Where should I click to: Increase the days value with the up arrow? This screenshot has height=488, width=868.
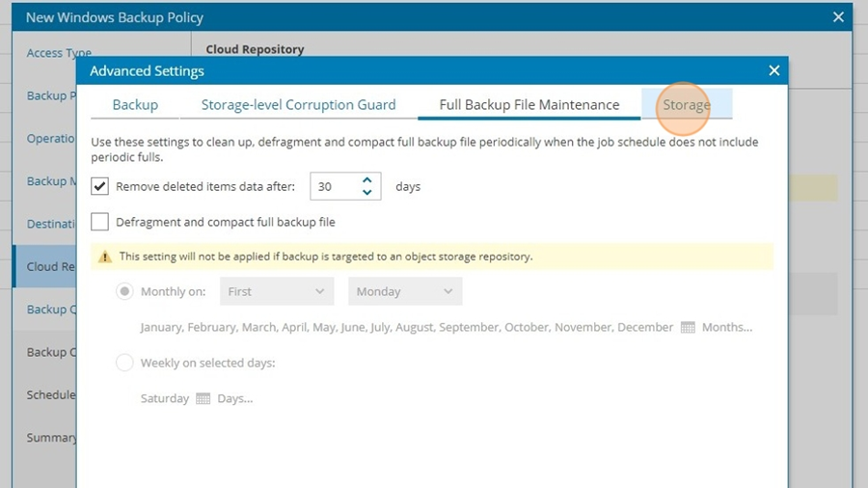(367, 180)
